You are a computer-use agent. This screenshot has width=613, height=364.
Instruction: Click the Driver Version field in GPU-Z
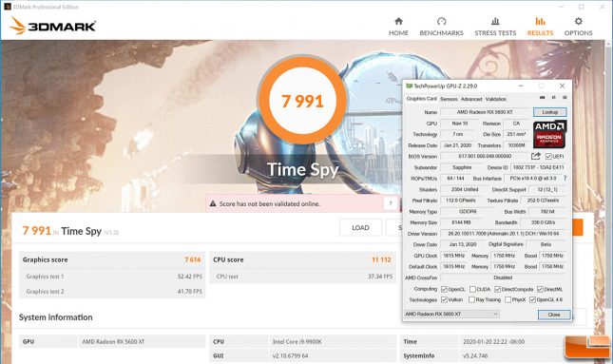tap(504, 234)
